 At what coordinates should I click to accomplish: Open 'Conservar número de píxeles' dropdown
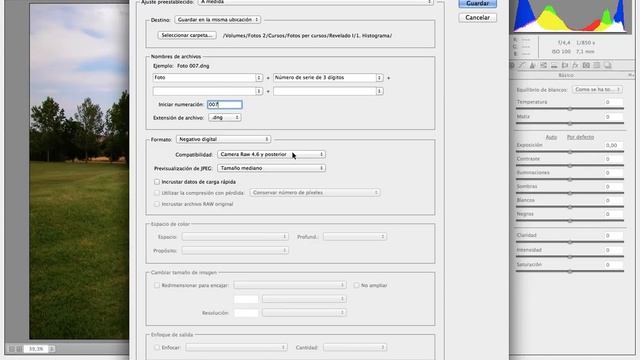pos(315,192)
